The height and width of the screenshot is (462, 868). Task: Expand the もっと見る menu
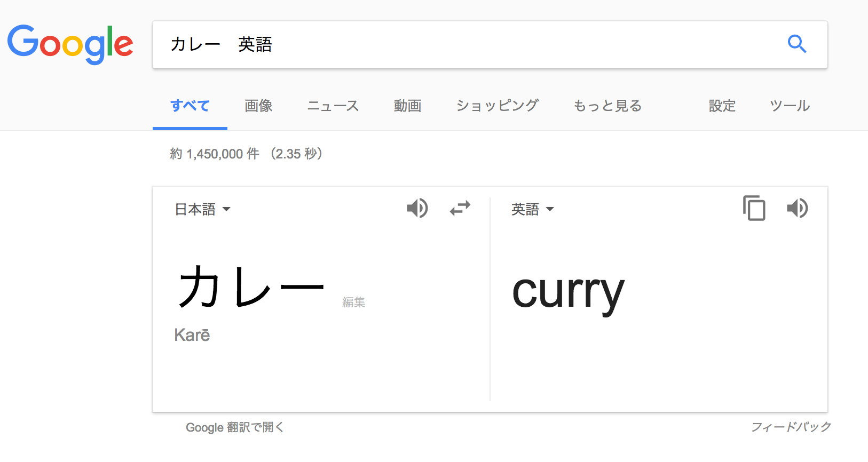(607, 106)
